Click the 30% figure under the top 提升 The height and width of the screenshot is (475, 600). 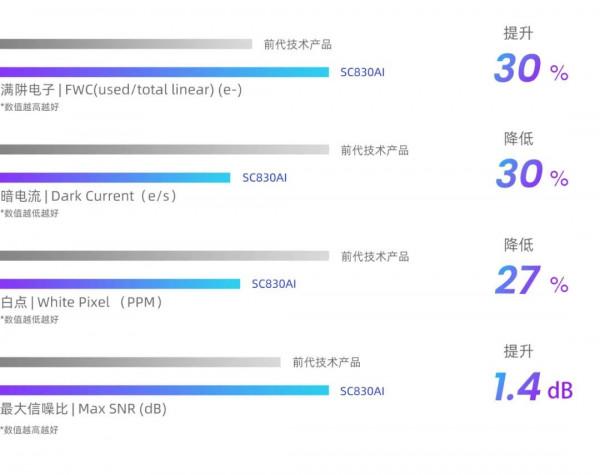pos(531,69)
